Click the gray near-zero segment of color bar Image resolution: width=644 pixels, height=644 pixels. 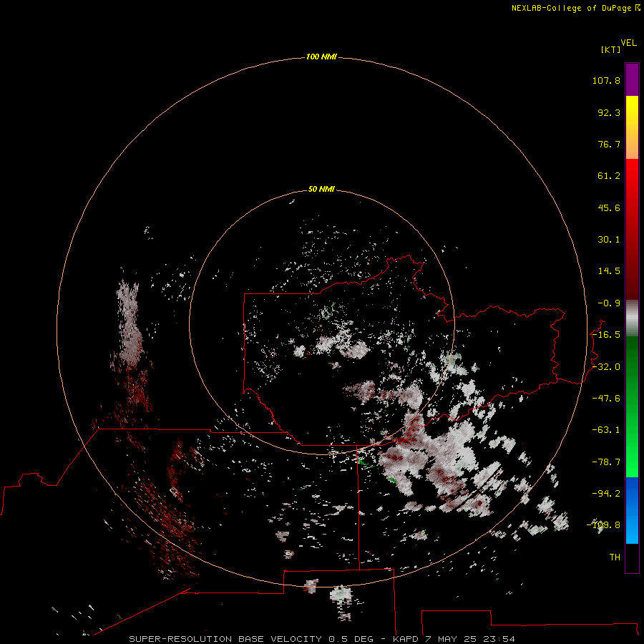point(632,318)
